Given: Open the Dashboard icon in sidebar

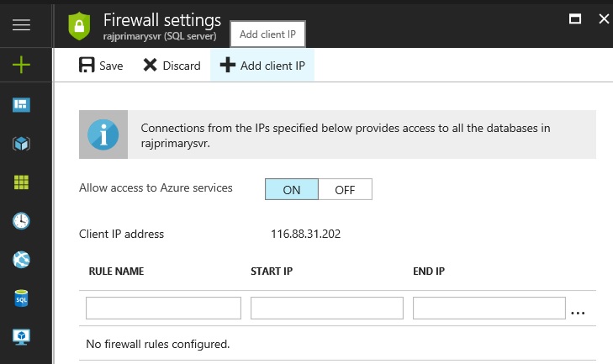Looking at the screenshot, I should pyautogui.click(x=22, y=104).
